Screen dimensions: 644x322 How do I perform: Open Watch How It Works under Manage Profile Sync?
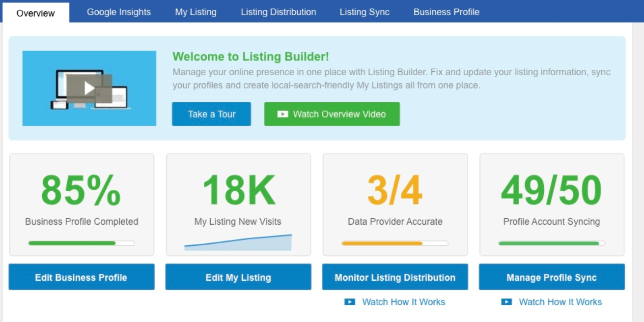coord(560,302)
